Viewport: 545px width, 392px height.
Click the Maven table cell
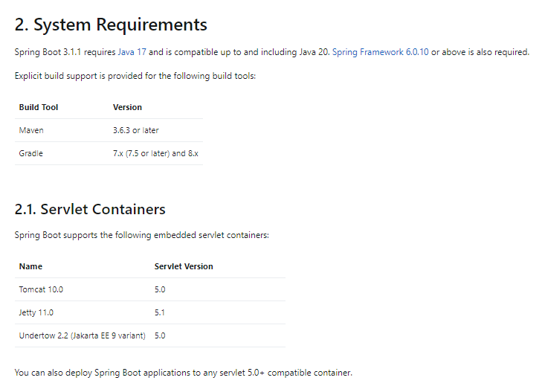pyautogui.click(x=31, y=130)
